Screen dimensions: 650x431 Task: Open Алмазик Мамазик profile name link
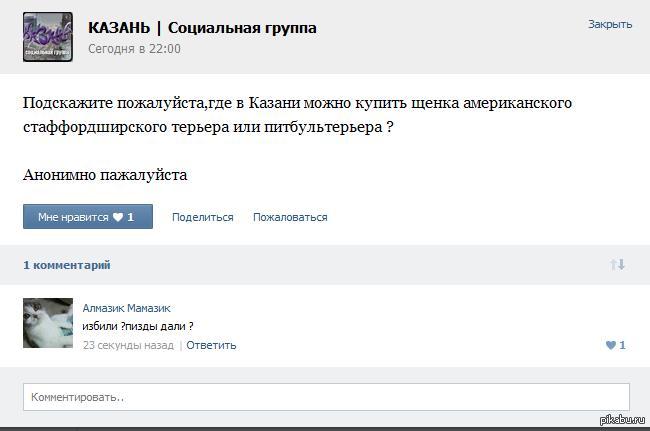(x=126, y=308)
